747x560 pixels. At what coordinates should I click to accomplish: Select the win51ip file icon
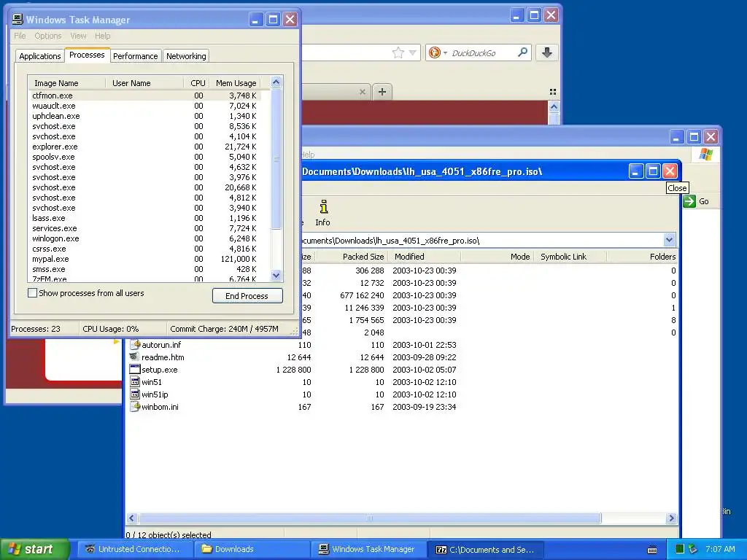click(x=135, y=394)
